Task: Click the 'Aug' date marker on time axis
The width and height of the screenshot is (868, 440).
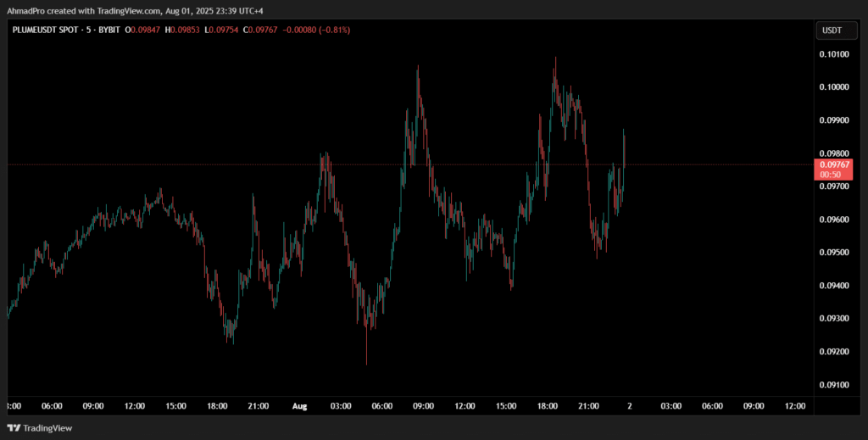Action: coord(298,406)
